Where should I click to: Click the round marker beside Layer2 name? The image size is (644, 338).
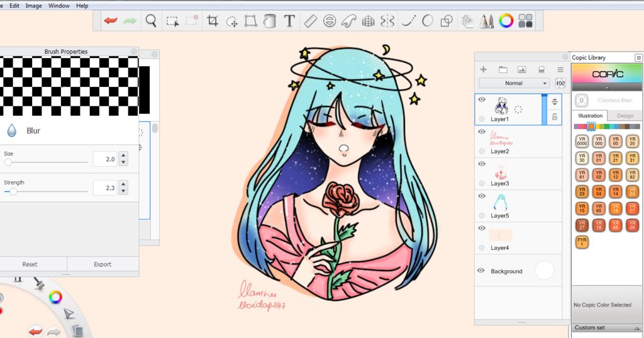coord(482,151)
